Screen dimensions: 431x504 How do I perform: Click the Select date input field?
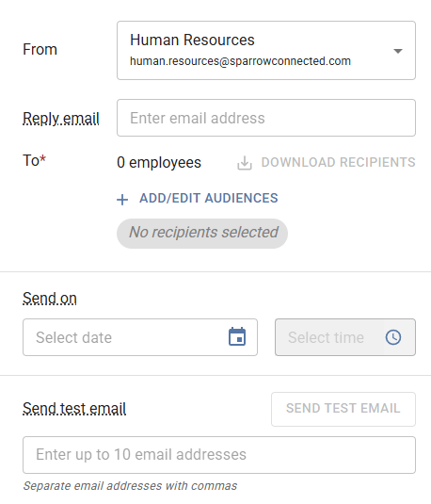tap(140, 337)
